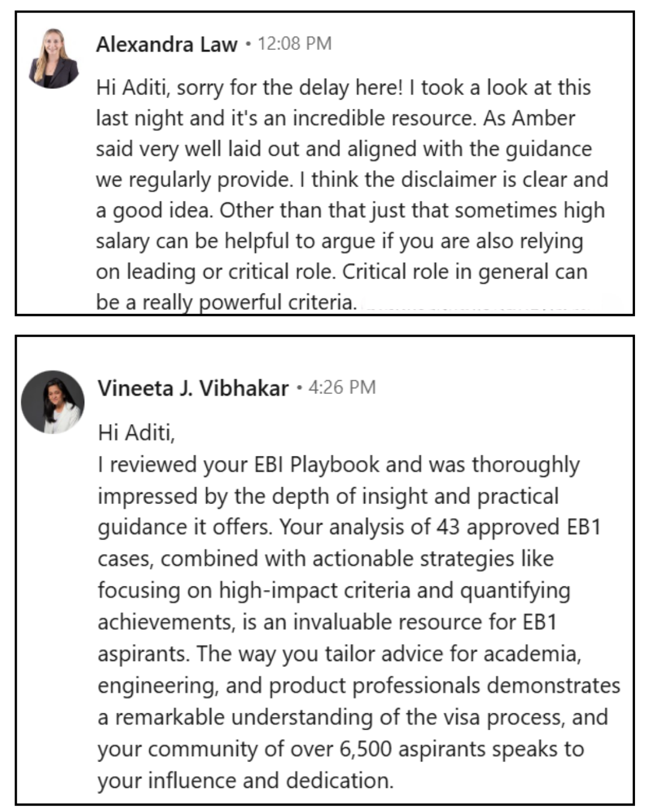Click the word "salary" in Alexandra's message
650x812 pixels.
pos(123,241)
